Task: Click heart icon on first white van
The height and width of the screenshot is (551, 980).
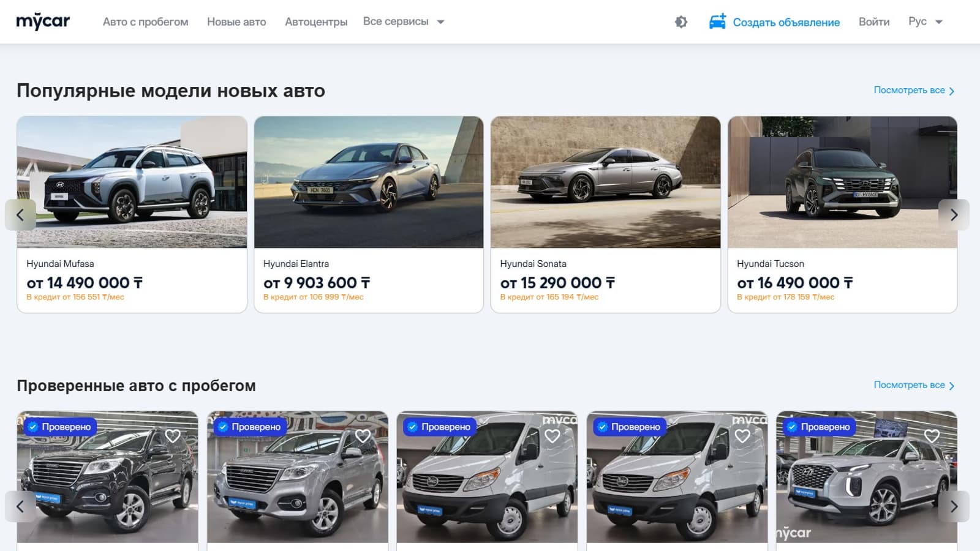Action: (552, 436)
